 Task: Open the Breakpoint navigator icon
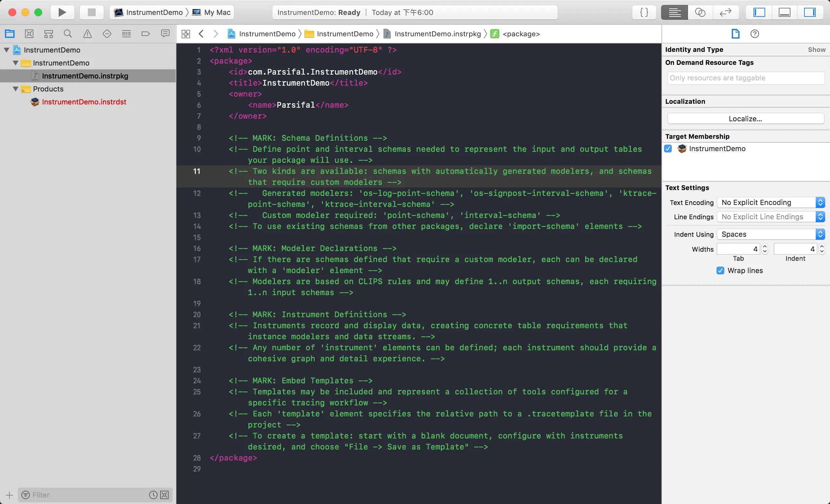[146, 34]
